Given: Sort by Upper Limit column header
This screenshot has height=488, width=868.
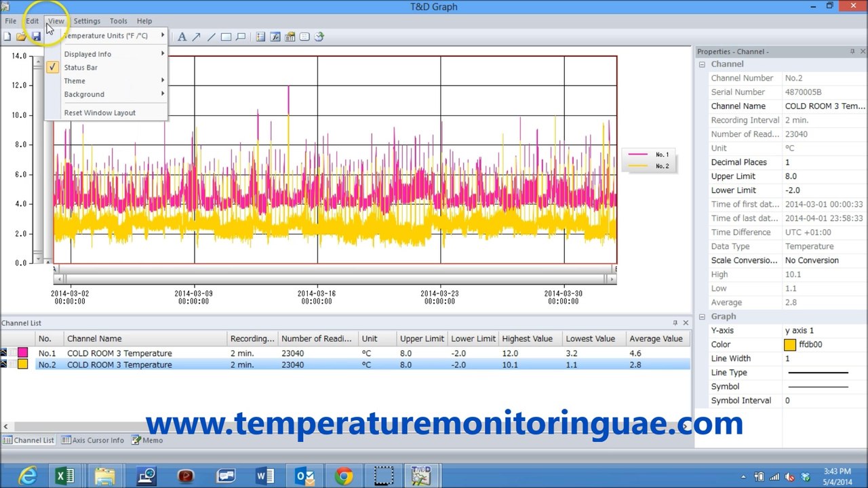Looking at the screenshot, I should click(x=422, y=338).
